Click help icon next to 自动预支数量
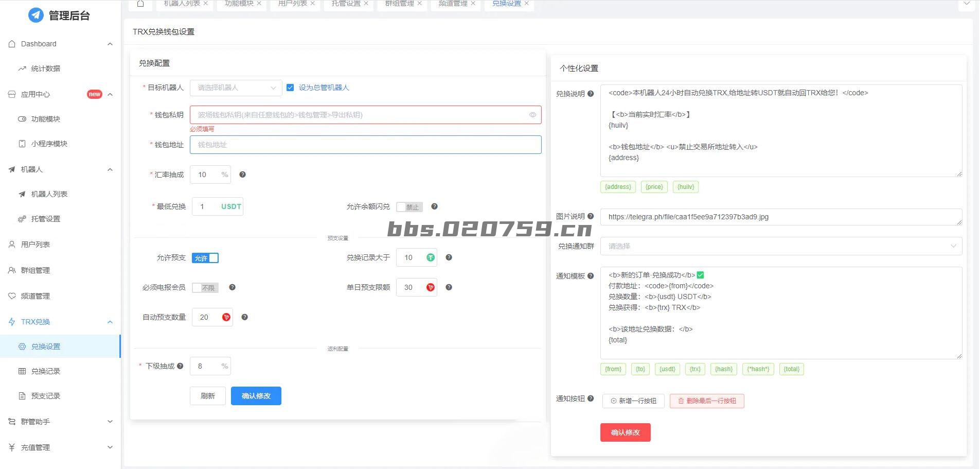This screenshot has height=469, width=980. 244,317
